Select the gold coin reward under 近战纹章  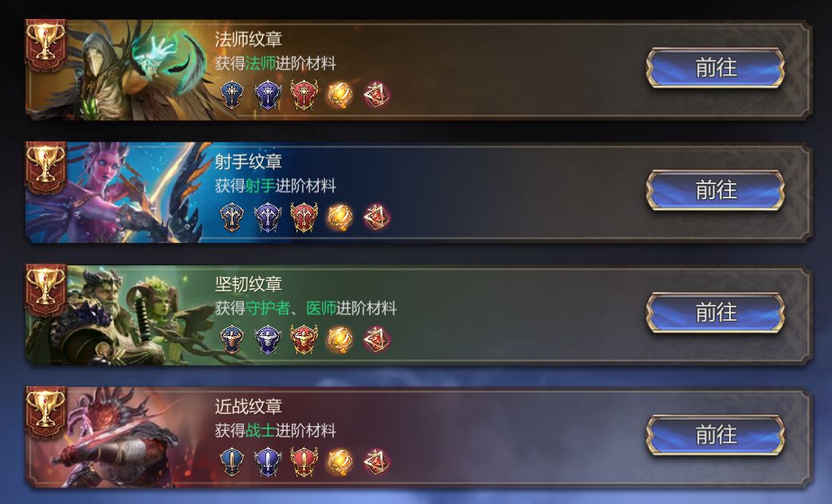click(339, 462)
